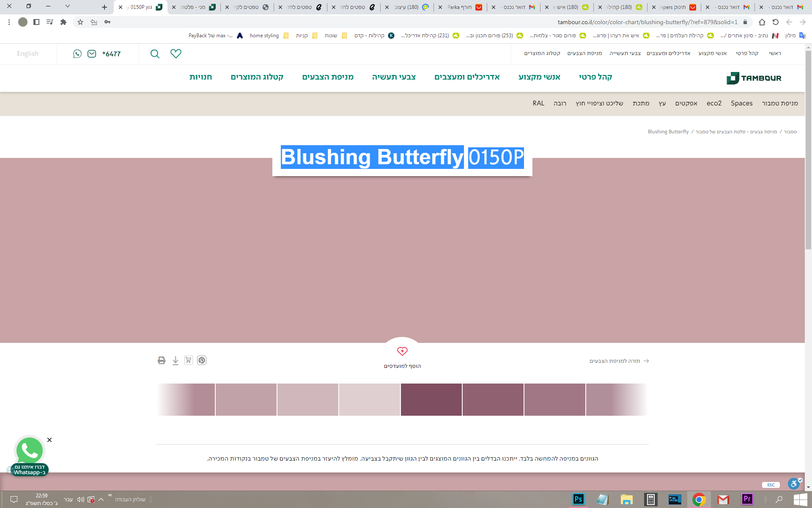Open favorites heart icon in header
The height and width of the screenshot is (508, 812).
176,54
